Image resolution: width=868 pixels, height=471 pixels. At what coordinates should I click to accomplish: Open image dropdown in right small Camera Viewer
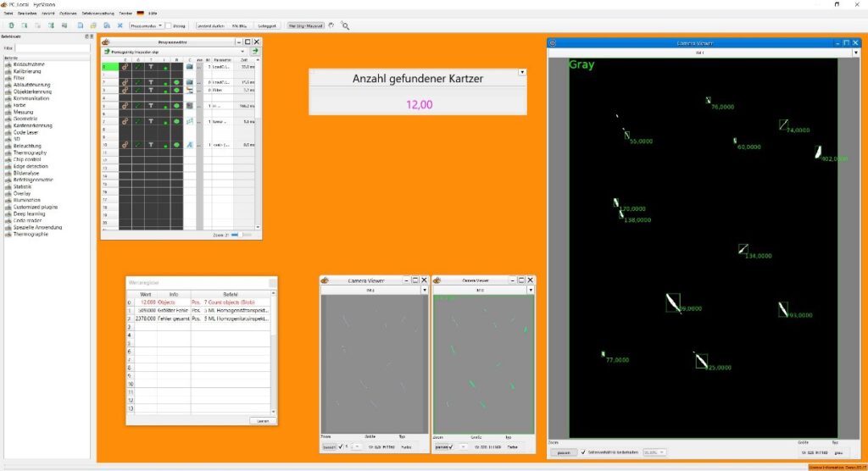tap(531, 290)
